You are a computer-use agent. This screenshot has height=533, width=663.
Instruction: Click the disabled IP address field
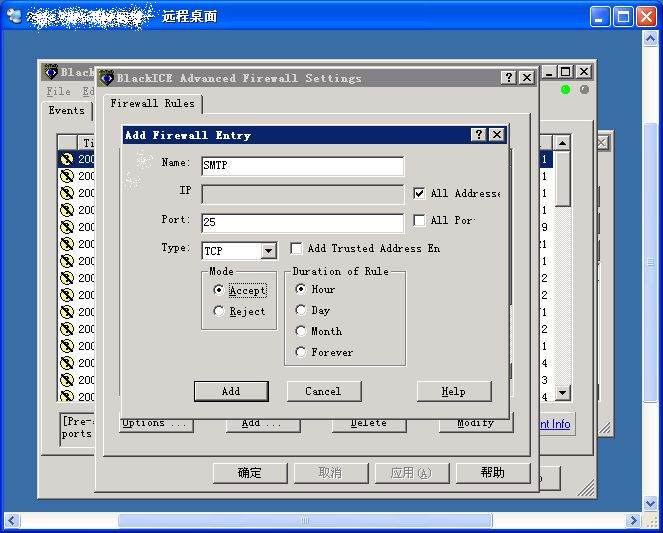point(303,194)
